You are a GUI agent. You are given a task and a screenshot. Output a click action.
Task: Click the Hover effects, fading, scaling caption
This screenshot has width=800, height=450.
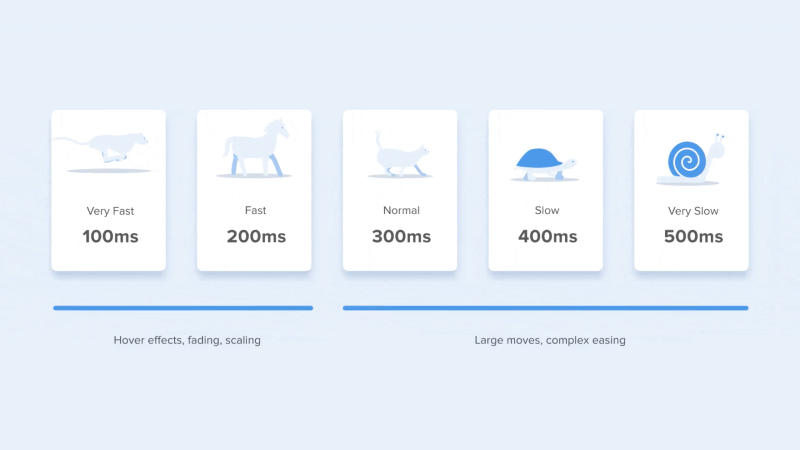tap(187, 340)
